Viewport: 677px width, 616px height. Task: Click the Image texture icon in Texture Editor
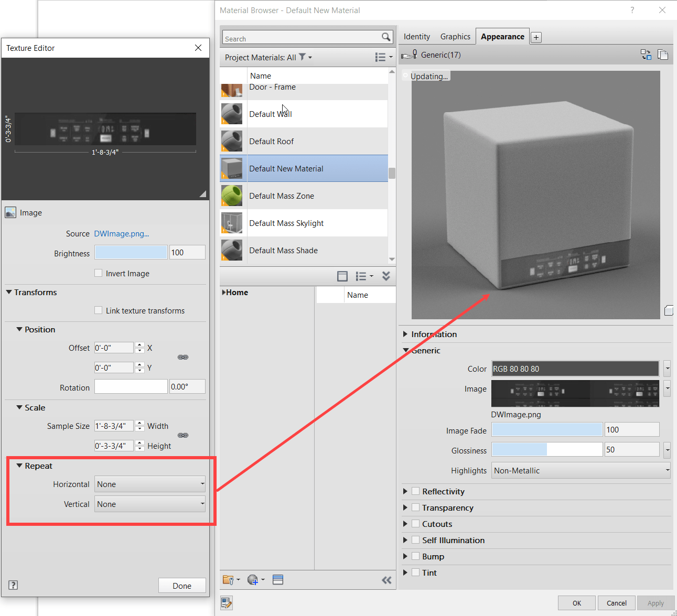10,212
